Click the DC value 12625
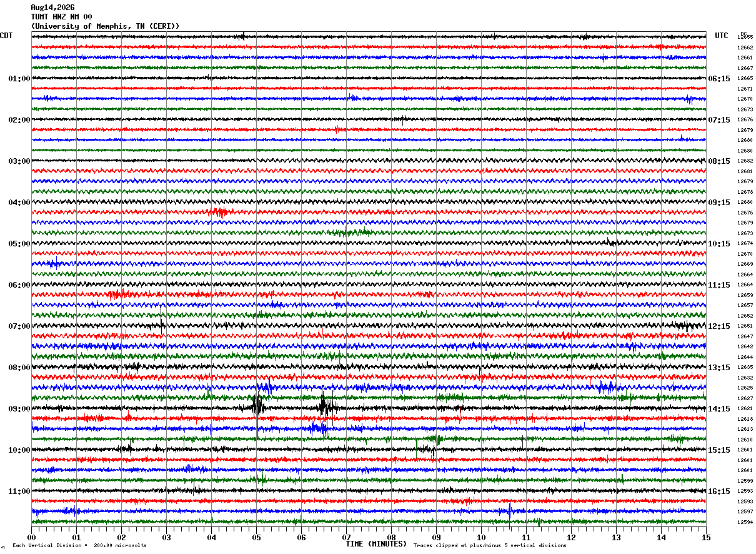 click(x=745, y=388)
